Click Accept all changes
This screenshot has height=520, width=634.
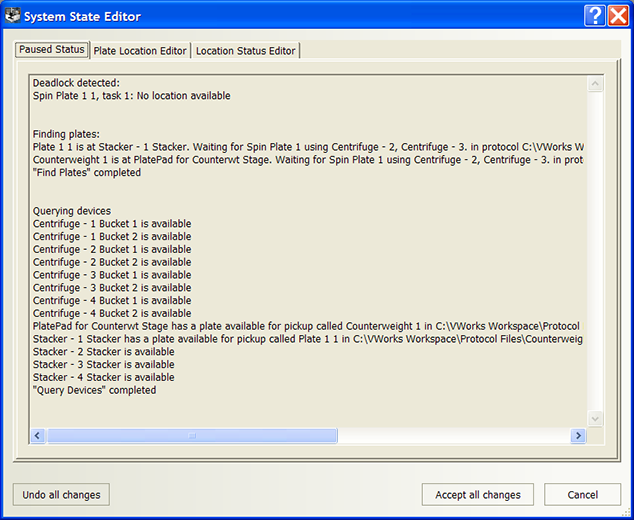pos(478,495)
